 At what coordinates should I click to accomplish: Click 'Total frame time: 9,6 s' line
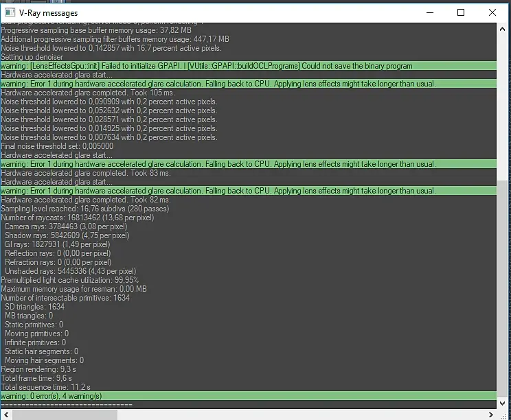(36, 378)
